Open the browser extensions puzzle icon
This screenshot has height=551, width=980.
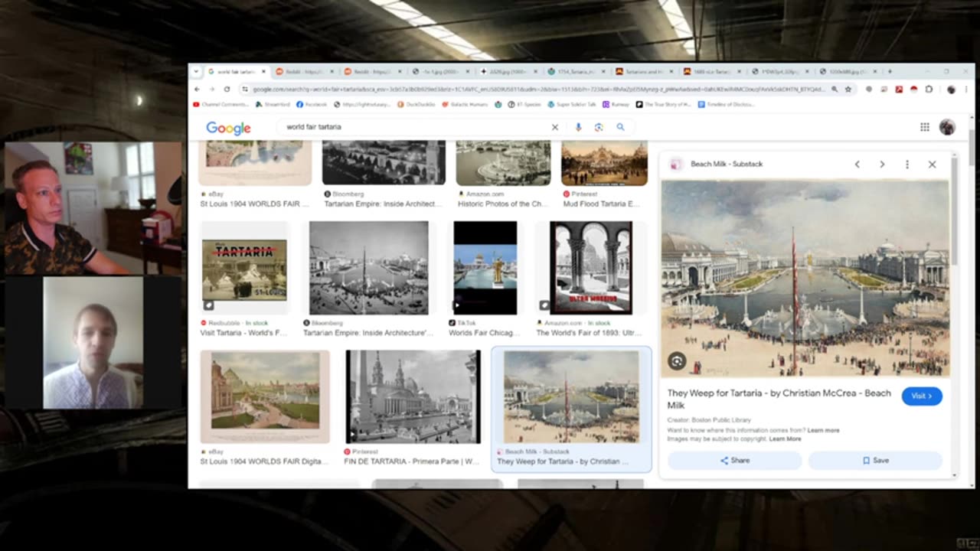[929, 89]
